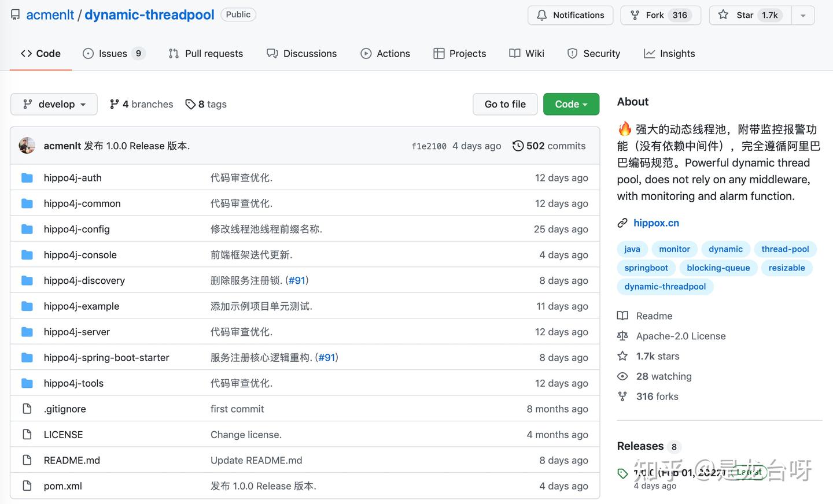The width and height of the screenshot is (833, 504).
Task: Open the green Code dropdown
Action: pos(571,104)
